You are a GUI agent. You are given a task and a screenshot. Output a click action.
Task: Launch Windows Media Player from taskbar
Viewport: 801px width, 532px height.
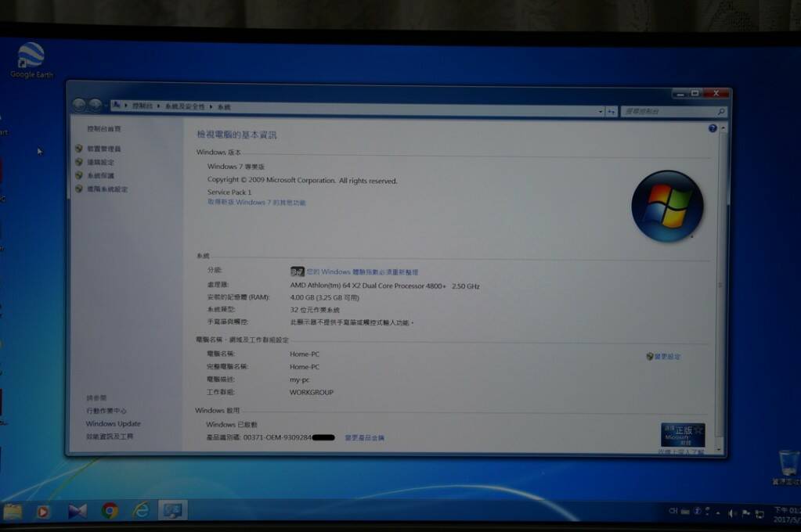tap(43, 512)
